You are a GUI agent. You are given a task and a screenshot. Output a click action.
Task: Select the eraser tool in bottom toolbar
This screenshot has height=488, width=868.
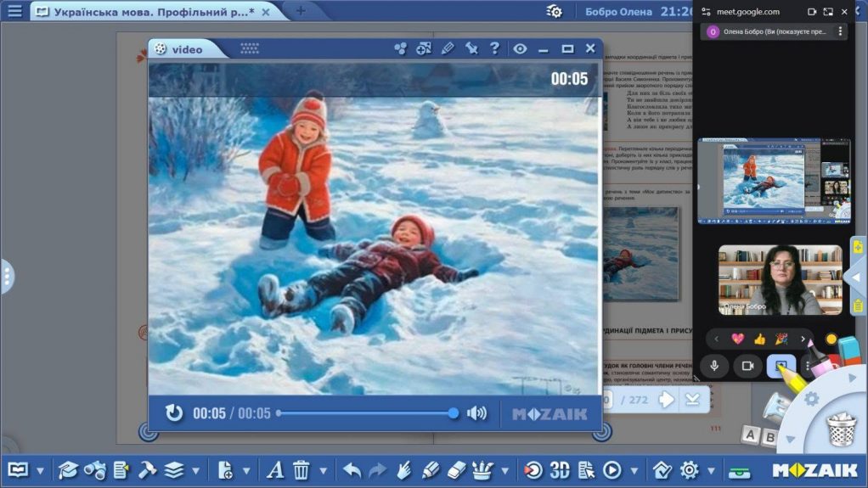click(x=456, y=470)
